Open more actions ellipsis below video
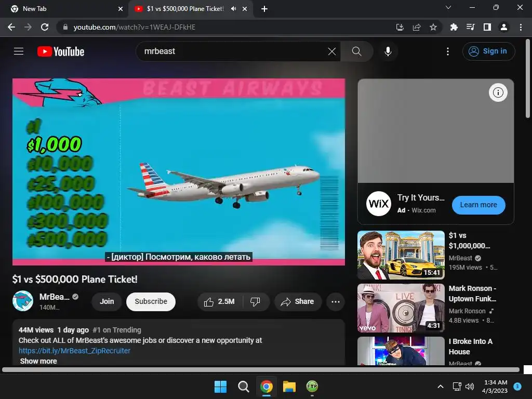 click(x=336, y=301)
